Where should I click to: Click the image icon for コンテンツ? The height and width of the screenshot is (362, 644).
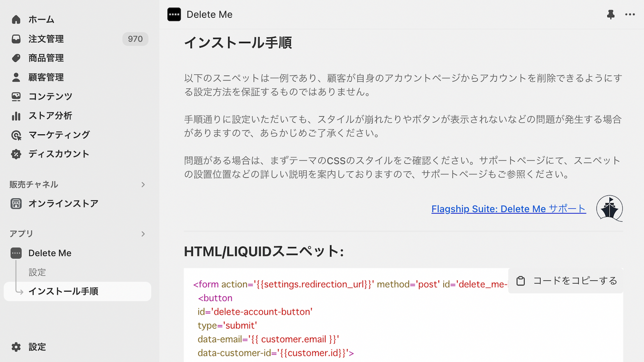[16, 96]
